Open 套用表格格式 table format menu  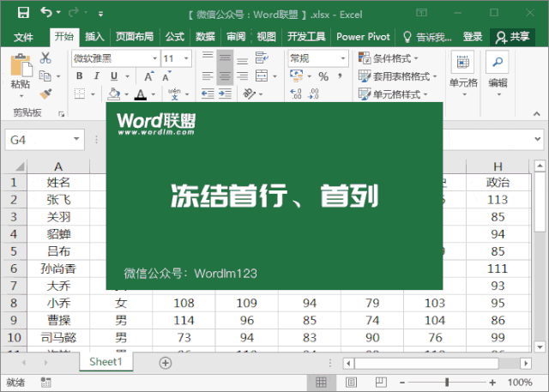coord(398,76)
